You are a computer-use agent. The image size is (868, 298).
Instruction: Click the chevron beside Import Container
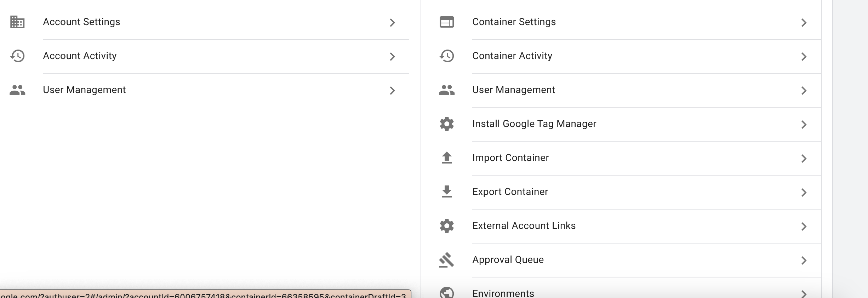pyautogui.click(x=804, y=159)
